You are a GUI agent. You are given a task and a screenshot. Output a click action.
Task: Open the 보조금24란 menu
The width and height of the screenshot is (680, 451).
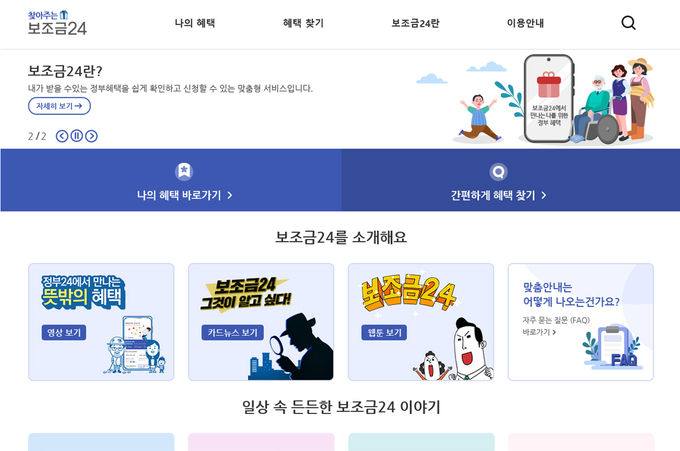415,23
